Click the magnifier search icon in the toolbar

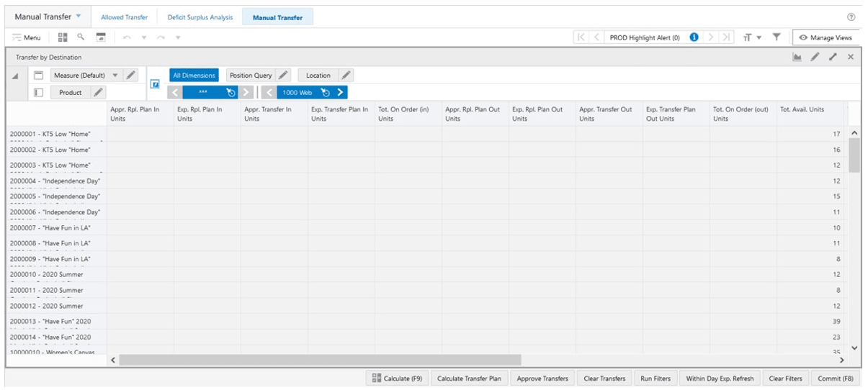click(x=81, y=37)
